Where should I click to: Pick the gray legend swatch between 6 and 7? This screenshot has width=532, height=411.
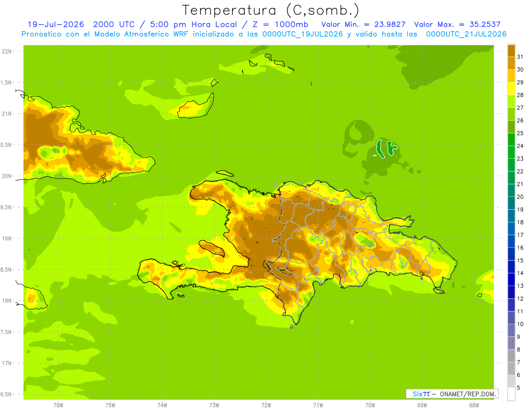[511, 368]
